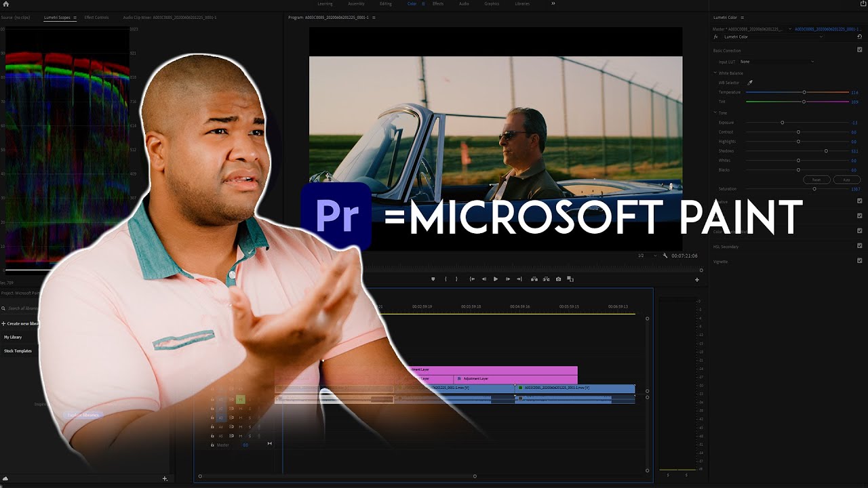Open the Audio Clip Mixer tab
Viewport: 868px width, 488px height.
pos(170,17)
